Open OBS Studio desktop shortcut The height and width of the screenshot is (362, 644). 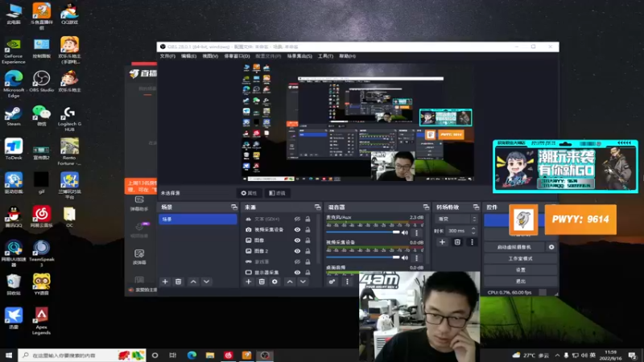coord(42,81)
